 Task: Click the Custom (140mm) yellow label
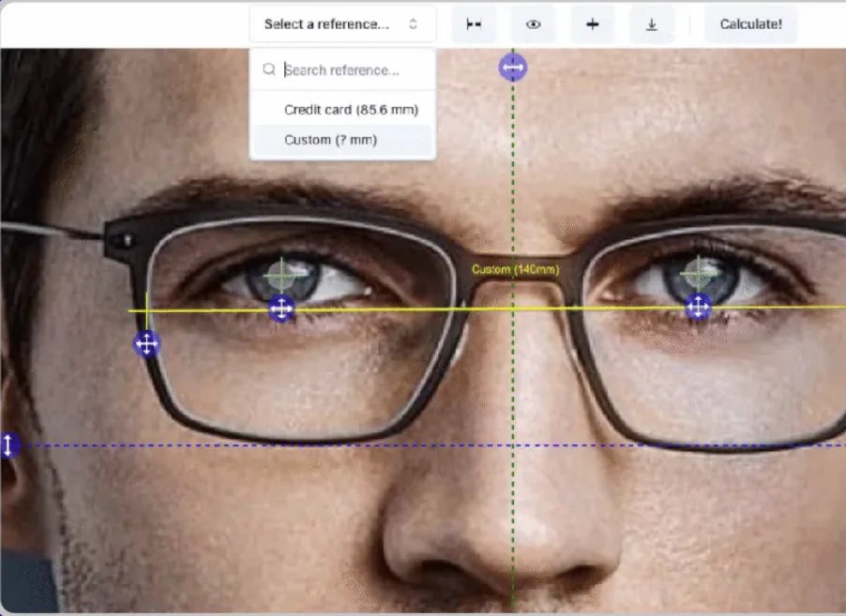coord(515,269)
